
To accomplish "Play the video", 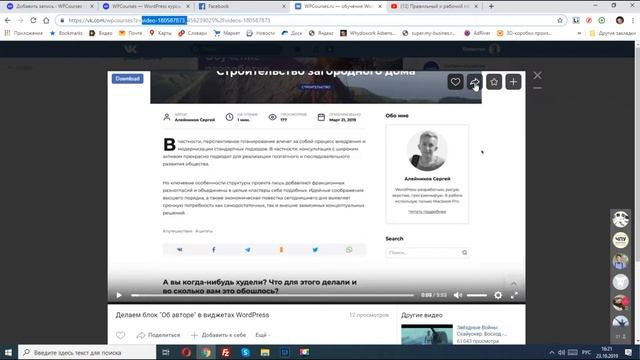I will coord(119,295).
